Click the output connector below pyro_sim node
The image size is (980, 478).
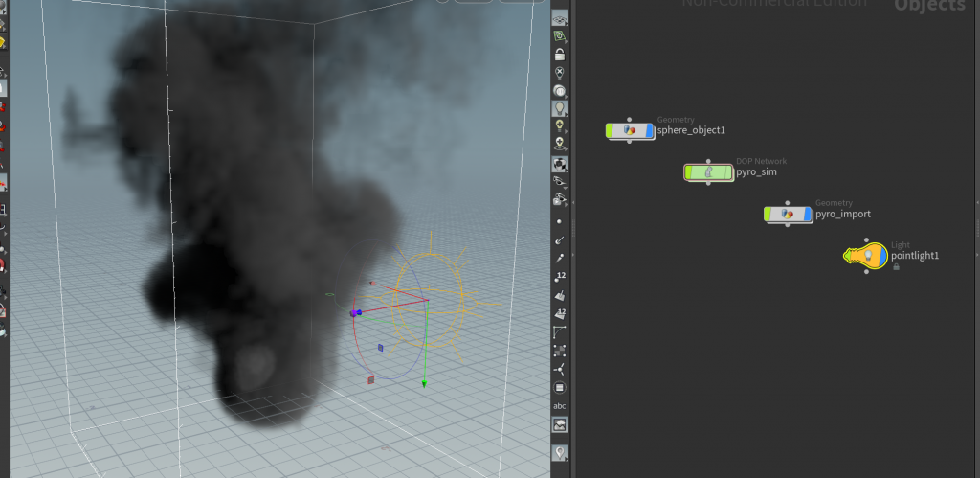coord(708,183)
